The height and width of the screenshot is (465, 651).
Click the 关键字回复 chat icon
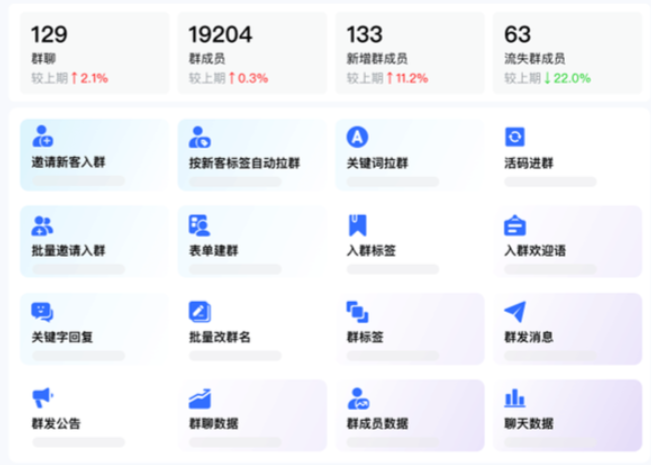click(x=42, y=312)
